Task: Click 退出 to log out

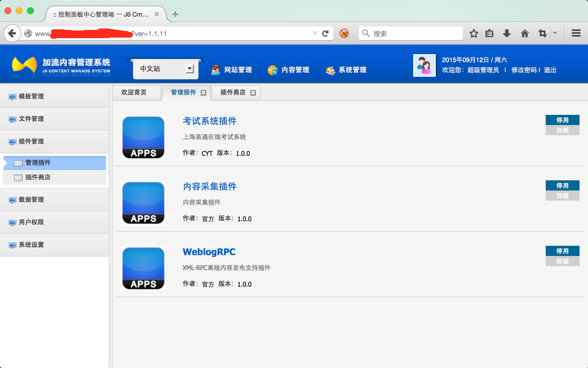Action: coord(550,70)
